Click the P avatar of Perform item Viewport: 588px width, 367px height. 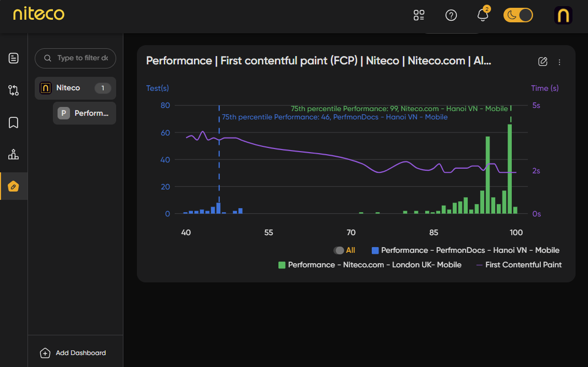click(x=64, y=113)
